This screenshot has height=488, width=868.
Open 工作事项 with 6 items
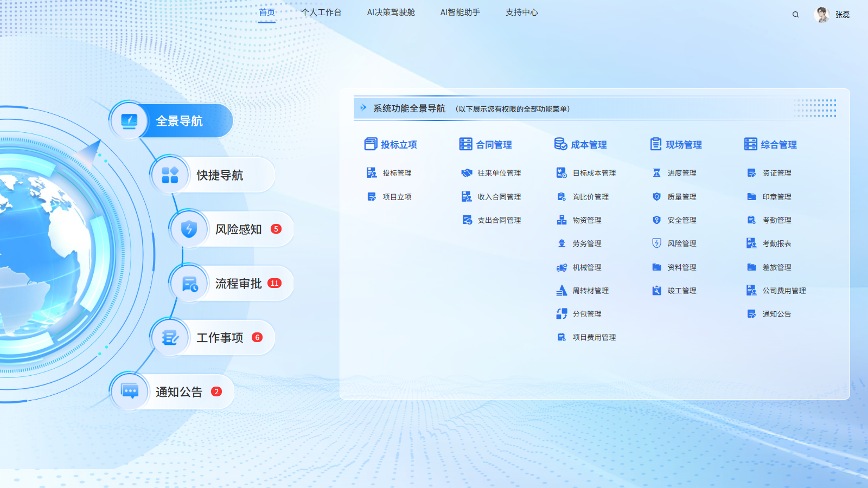pos(213,337)
